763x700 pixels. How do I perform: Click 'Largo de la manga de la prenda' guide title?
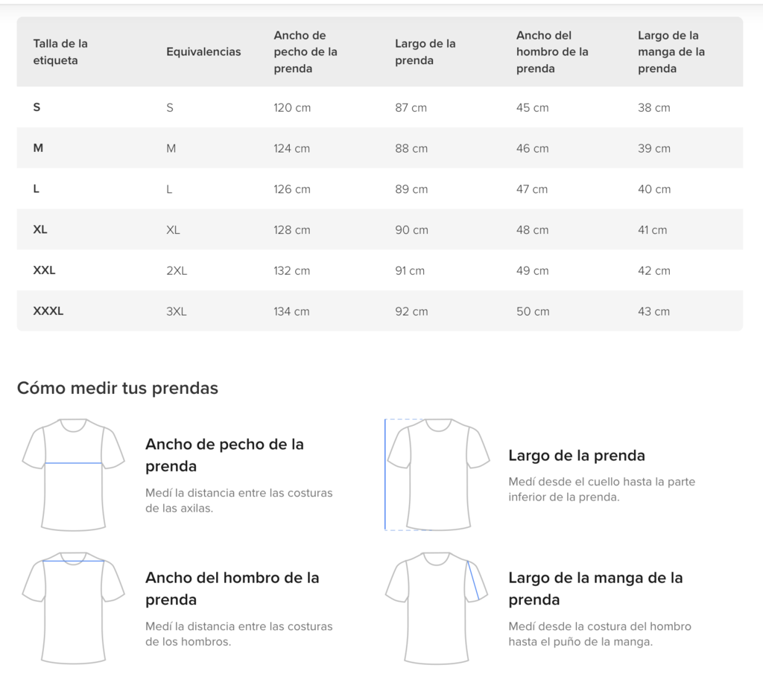coord(595,588)
